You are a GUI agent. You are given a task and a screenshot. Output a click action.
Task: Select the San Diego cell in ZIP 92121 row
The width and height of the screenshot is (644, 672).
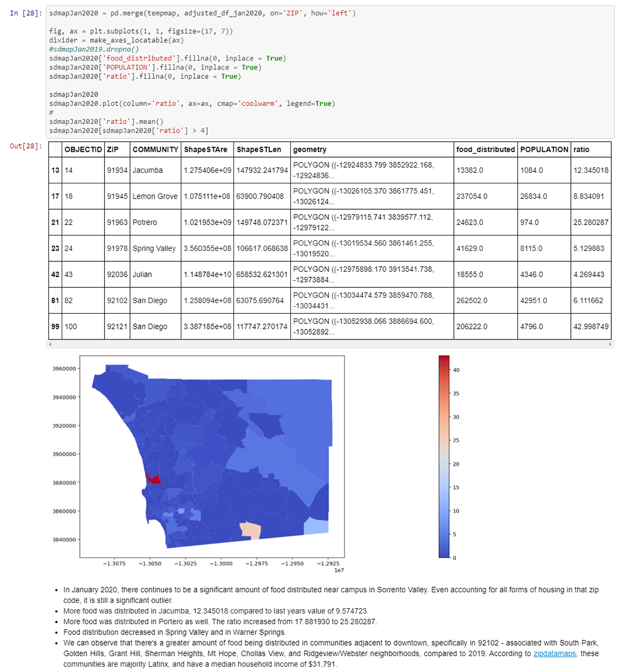coord(155,326)
